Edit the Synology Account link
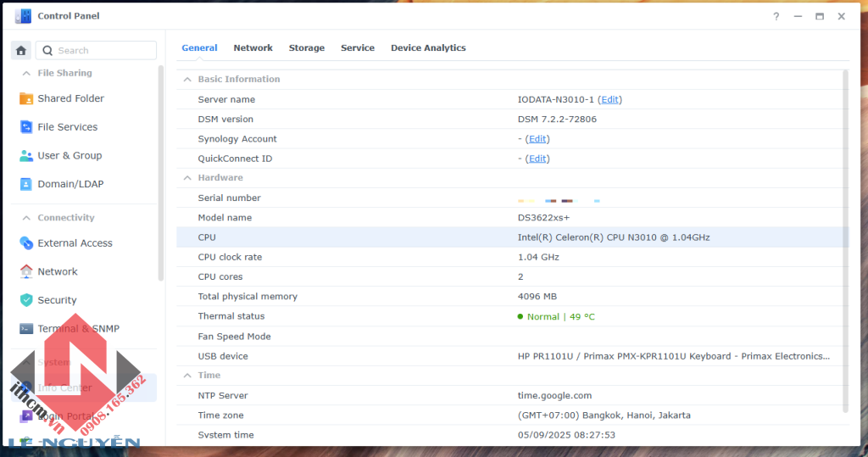This screenshot has height=457, width=868. 537,139
